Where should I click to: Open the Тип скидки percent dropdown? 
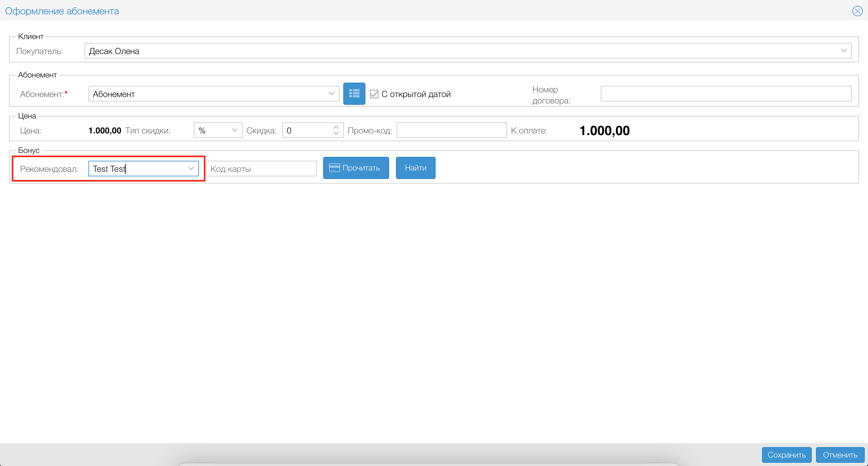(218, 130)
